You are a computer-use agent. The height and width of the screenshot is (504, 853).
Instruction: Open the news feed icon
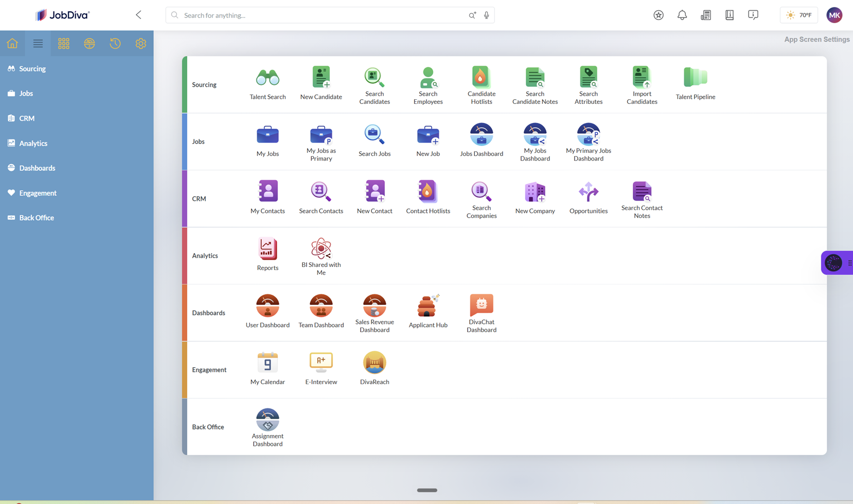706,15
